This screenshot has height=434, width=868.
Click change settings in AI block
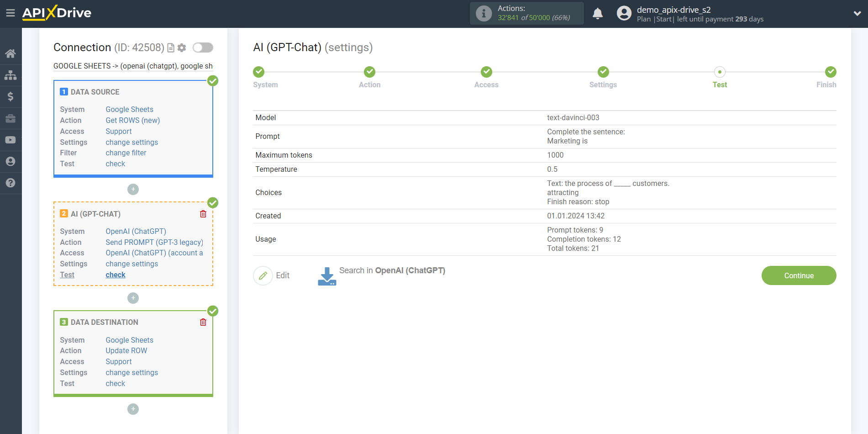(x=132, y=264)
